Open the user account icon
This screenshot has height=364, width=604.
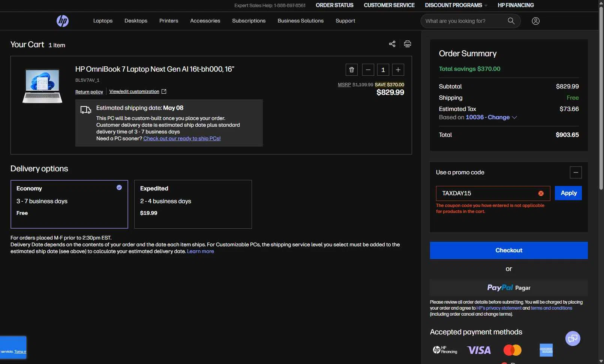536,21
